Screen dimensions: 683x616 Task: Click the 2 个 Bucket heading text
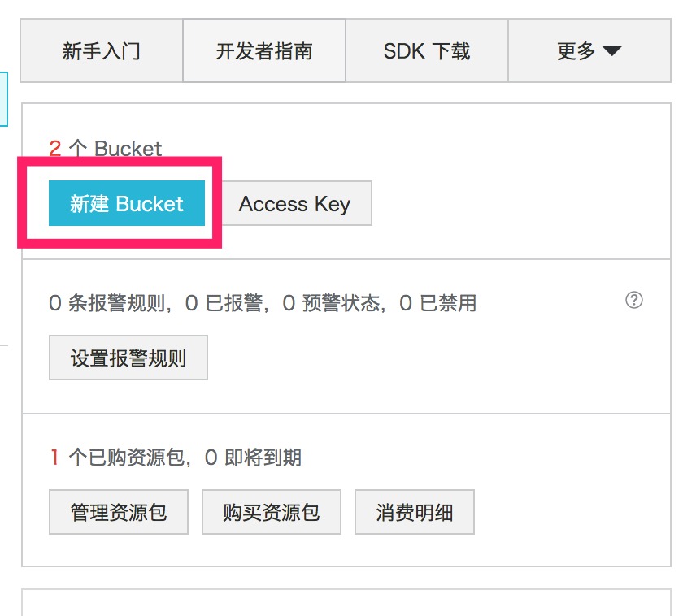coord(105,149)
